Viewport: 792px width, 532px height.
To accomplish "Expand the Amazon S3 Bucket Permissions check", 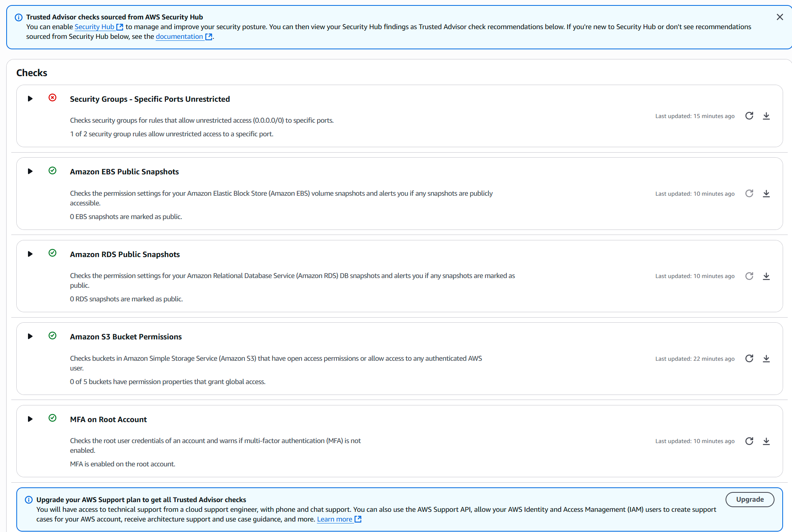I will pos(30,336).
